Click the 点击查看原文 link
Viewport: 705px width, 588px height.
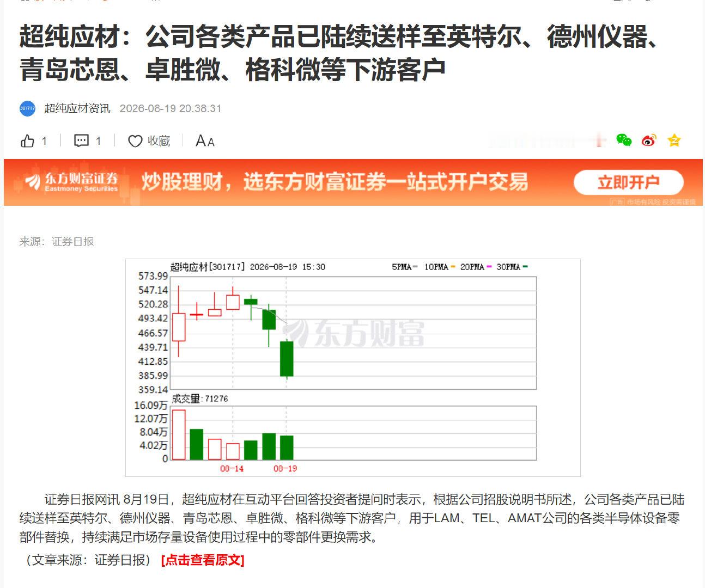[203, 560]
